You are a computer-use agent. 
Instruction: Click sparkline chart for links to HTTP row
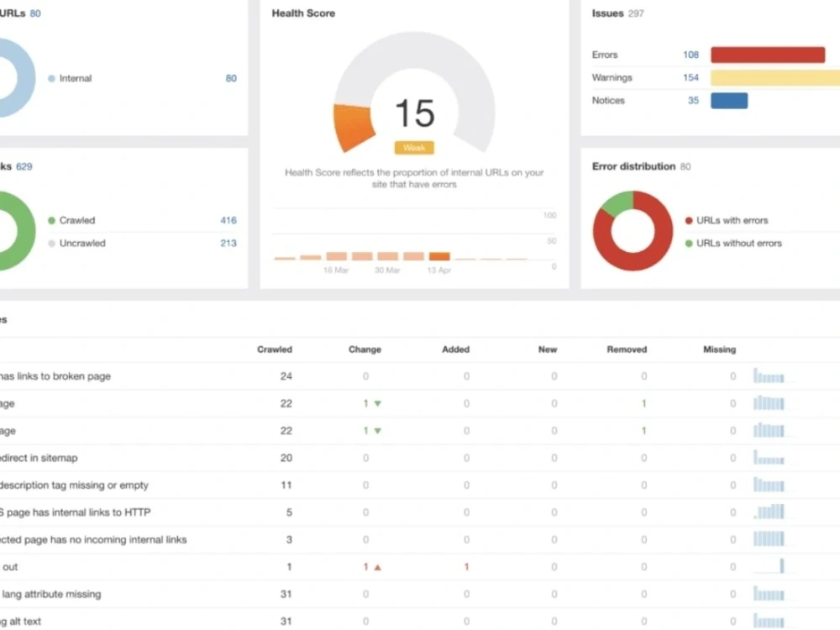tap(769, 512)
